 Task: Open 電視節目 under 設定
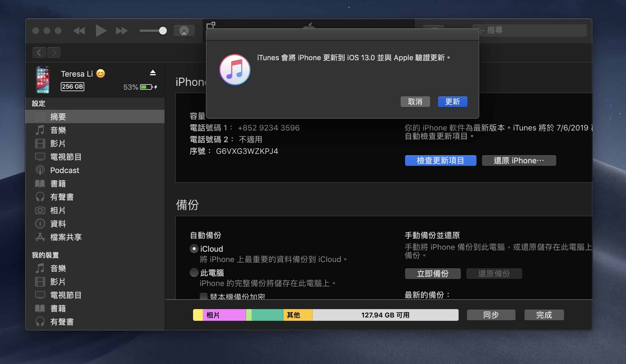(95, 157)
